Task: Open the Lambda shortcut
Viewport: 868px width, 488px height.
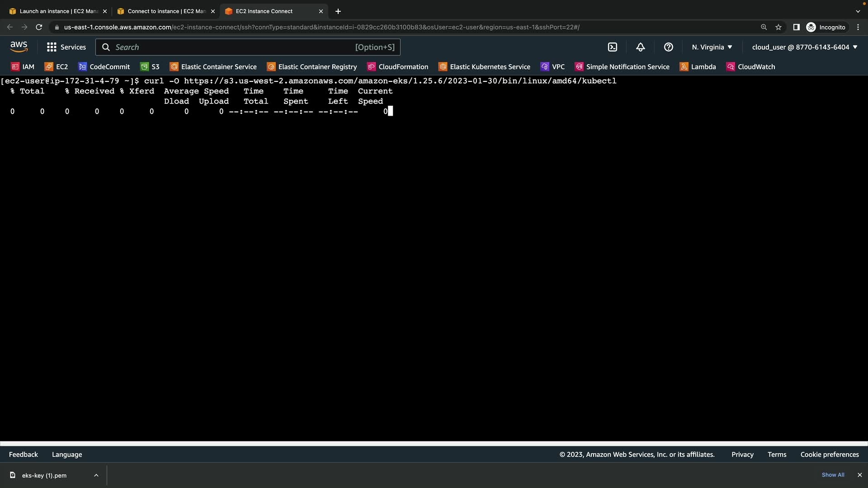Action: (x=698, y=67)
